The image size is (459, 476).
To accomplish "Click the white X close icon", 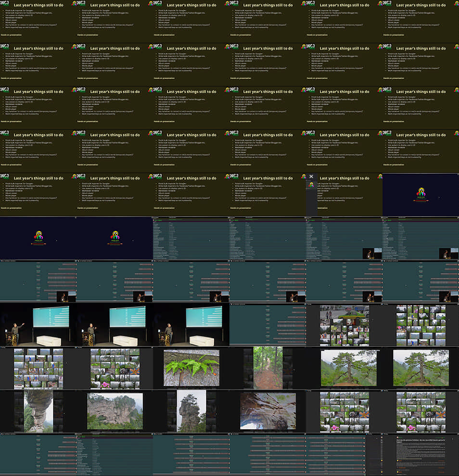I will [x=311, y=176].
